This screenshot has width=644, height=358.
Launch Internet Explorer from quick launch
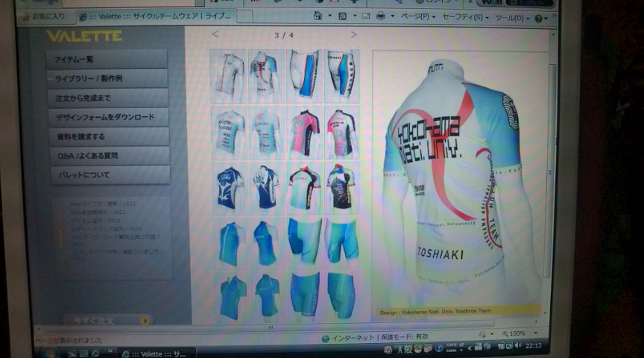coord(95,354)
